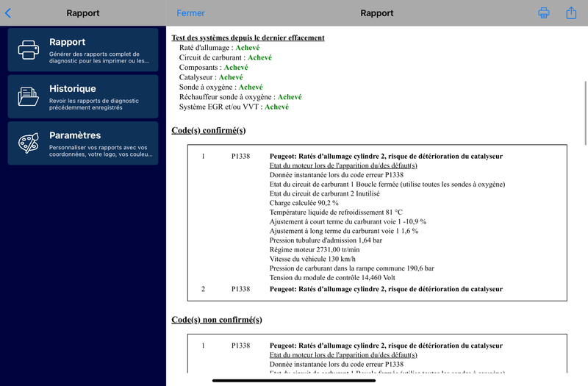Click the Régime moteur 2731,00 tr/min line
Viewport: 588px width, 386px height.
pyautogui.click(x=315, y=249)
